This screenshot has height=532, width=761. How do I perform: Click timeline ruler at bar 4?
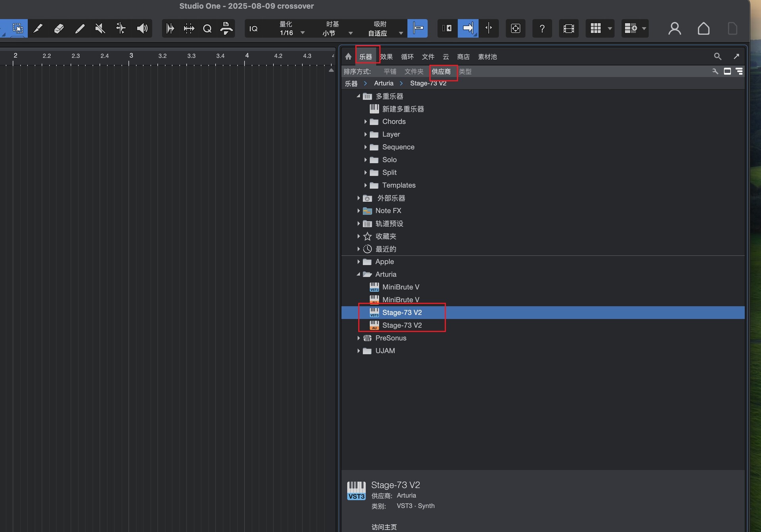tap(246, 56)
